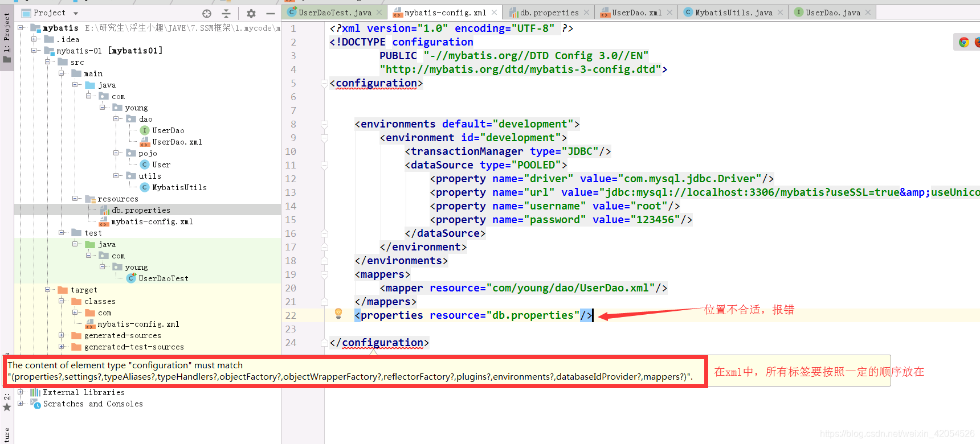Click the password property line 15
980x444 pixels.
click(561, 220)
